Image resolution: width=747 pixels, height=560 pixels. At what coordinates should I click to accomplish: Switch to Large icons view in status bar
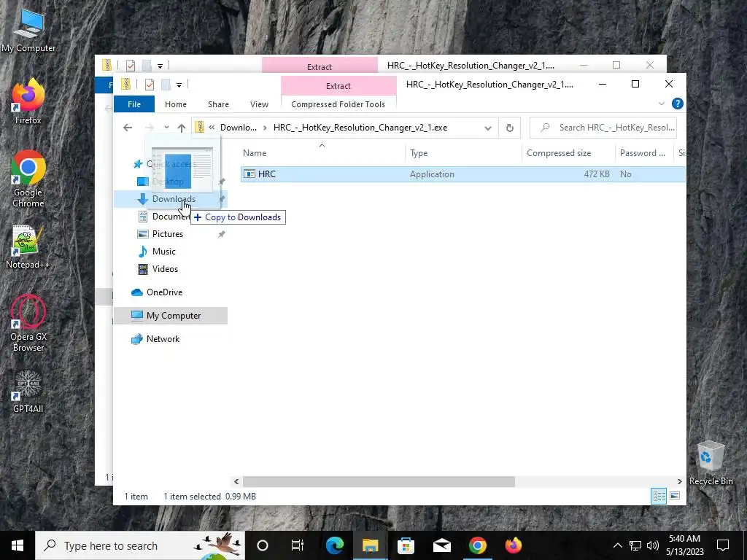675,496
